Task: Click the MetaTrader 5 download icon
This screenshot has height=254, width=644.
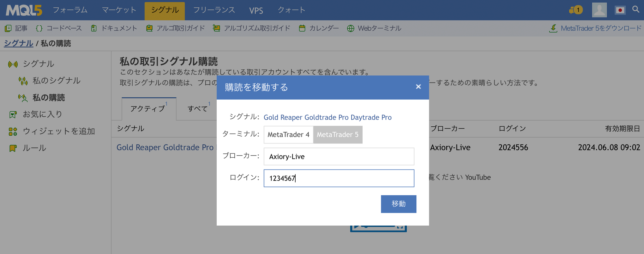Action: pos(553,28)
